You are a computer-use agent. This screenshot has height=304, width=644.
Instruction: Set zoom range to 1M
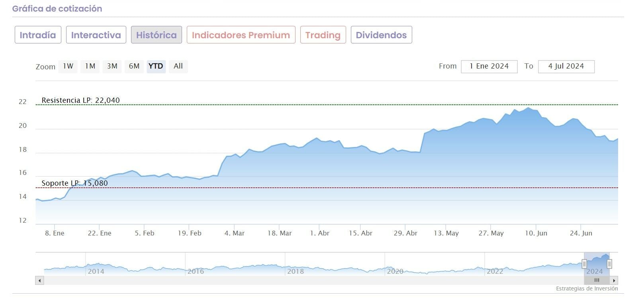point(90,66)
